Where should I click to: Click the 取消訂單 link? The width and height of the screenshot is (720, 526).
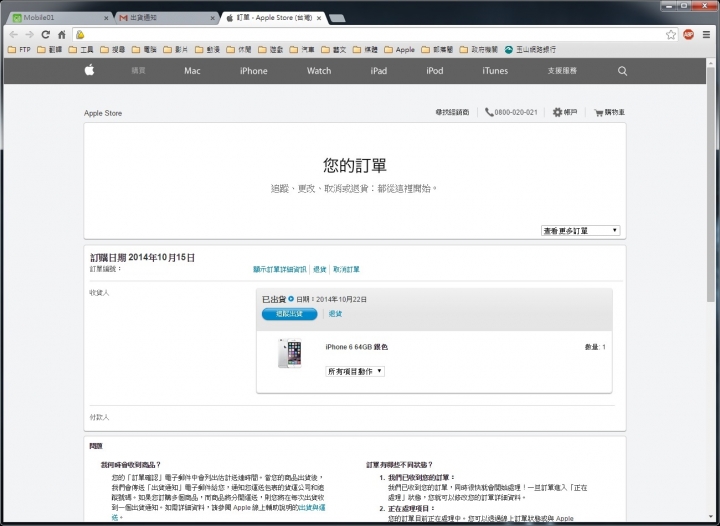point(346,269)
